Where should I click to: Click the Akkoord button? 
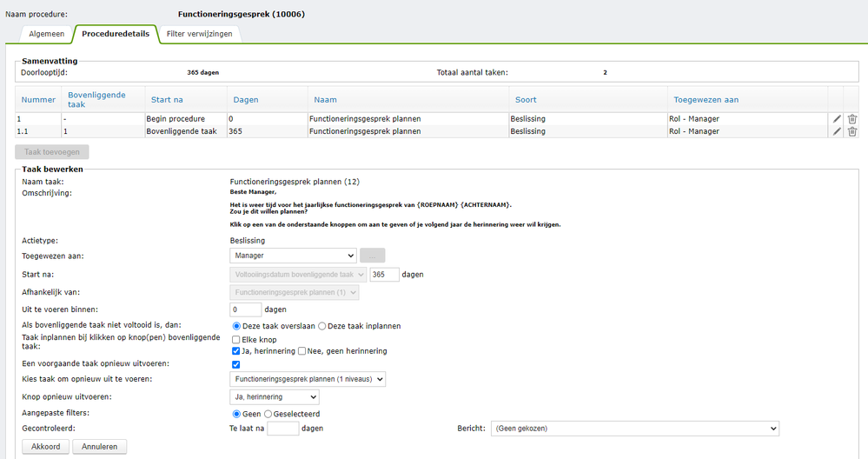point(46,446)
